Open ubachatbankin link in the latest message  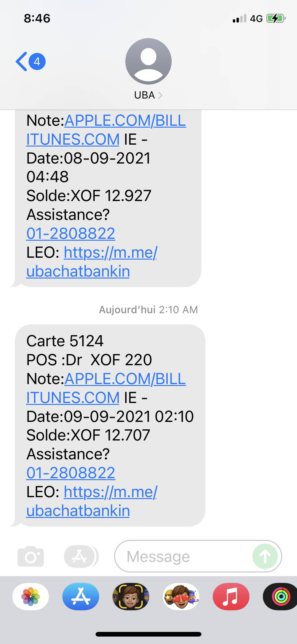click(78, 510)
